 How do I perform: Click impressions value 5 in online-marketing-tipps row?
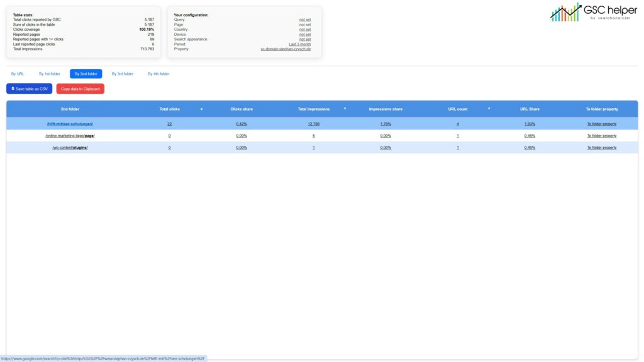313,136
